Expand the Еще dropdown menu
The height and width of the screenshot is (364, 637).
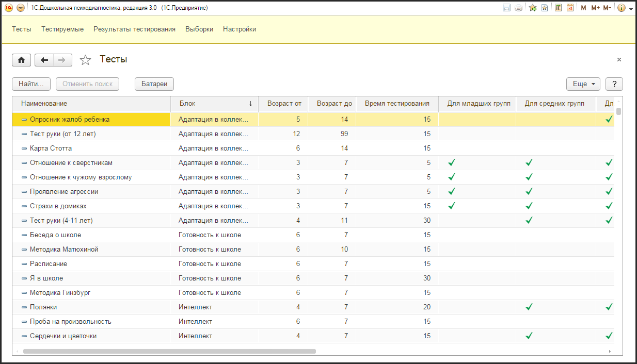click(583, 84)
